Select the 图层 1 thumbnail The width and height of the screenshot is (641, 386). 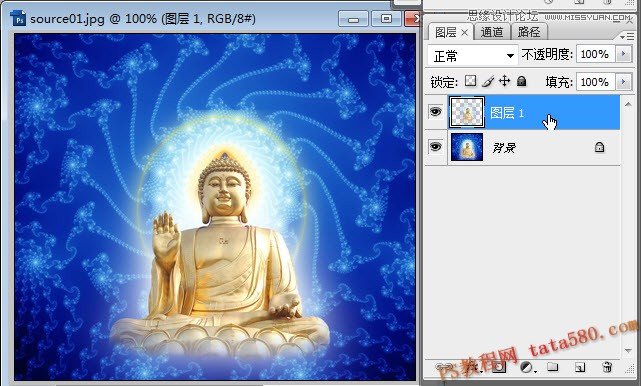[467, 112]
